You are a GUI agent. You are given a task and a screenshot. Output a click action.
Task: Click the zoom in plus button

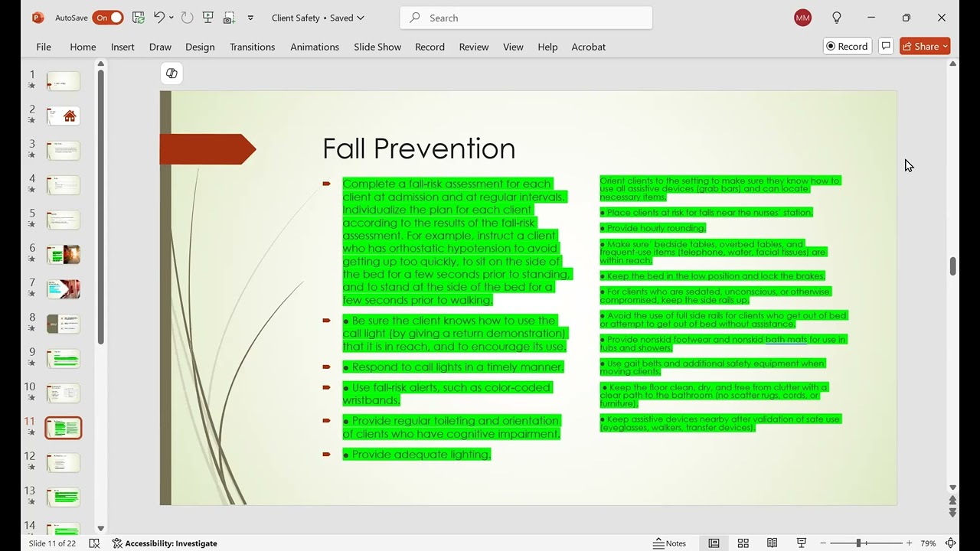coord(909,543)
